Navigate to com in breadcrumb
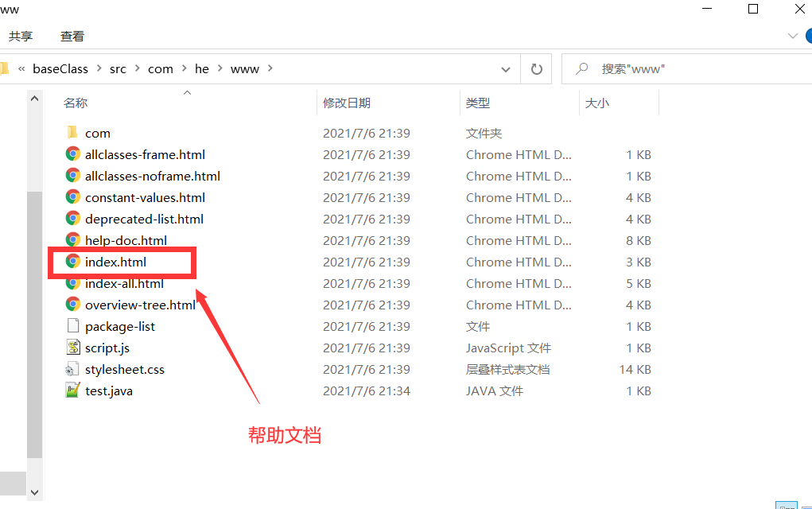This screenshot has width=812, height=509. tap(161, 69)
